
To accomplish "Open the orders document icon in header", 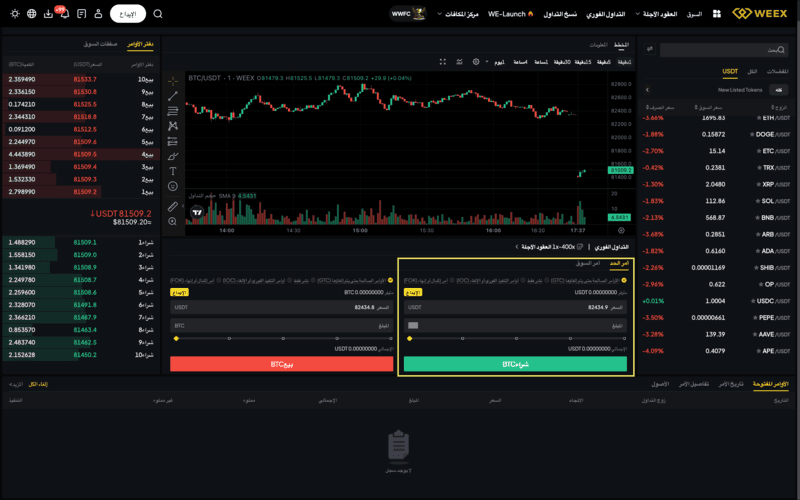I will point(82,14).
